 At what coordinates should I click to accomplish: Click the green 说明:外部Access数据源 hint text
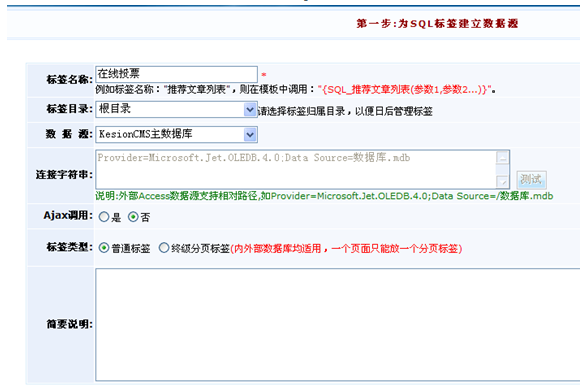324,196
